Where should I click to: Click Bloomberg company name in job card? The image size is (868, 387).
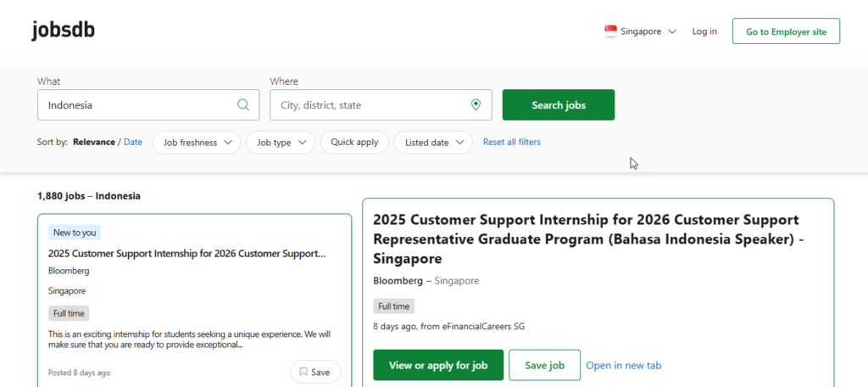69,271
